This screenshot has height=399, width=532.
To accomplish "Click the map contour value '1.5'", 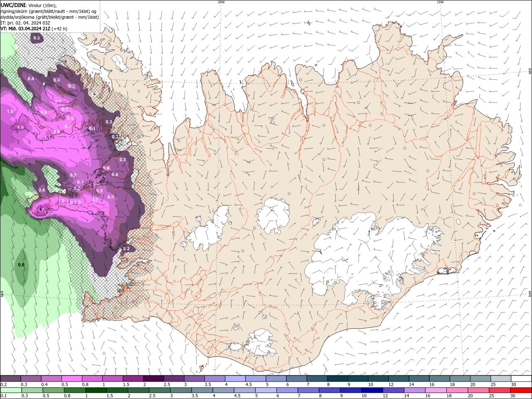I will tap(20, 128).
